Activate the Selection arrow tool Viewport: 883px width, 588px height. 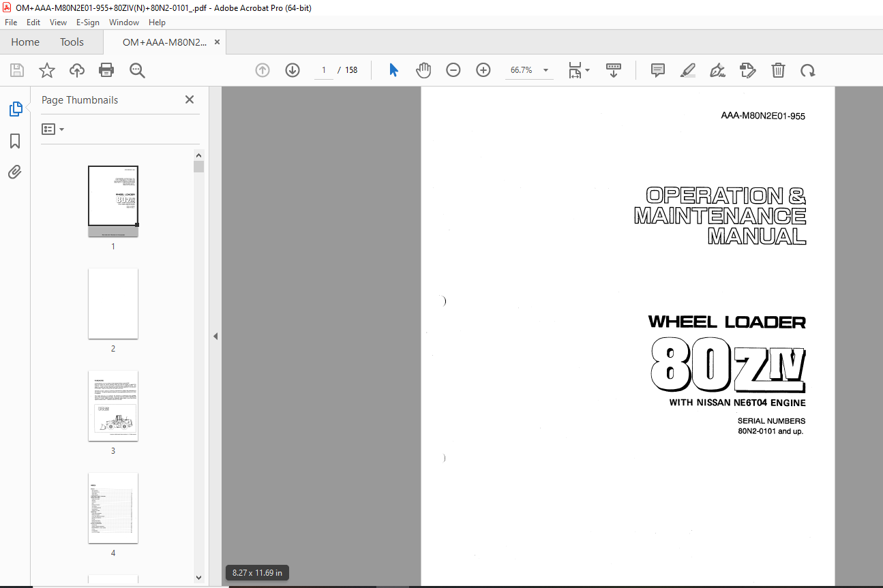coord(393,70)
